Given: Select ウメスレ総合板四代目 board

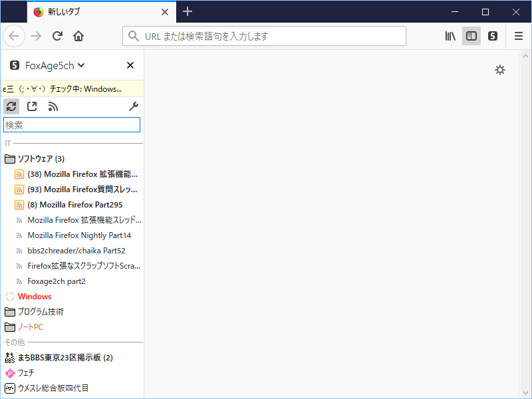Looking at the screenshot, I should 53,388.
